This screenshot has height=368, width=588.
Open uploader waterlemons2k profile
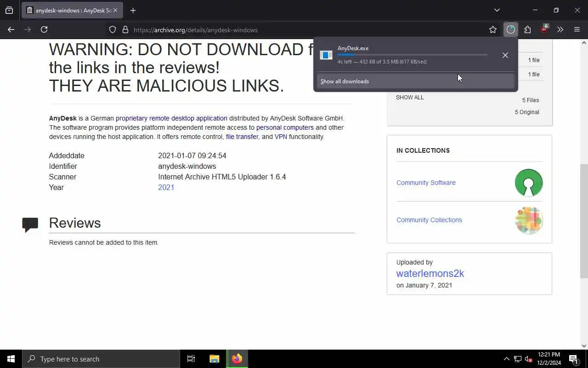click(430, 273)
